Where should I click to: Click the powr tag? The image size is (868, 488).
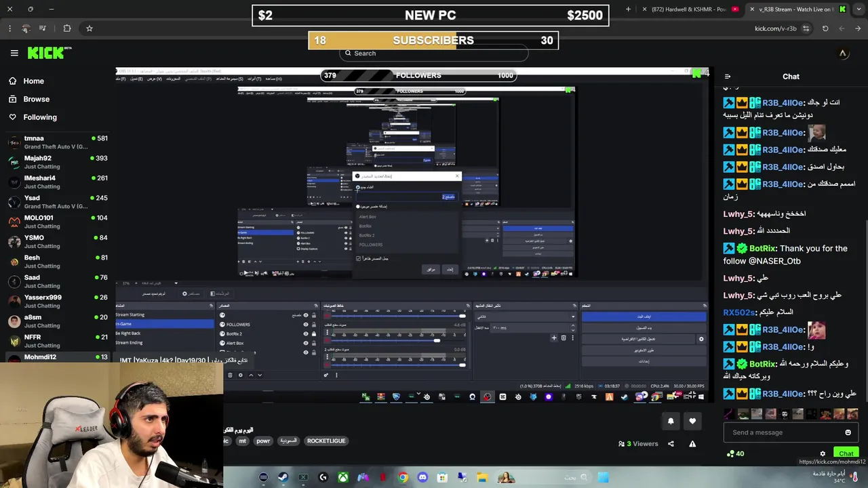[x=263, y=441]
